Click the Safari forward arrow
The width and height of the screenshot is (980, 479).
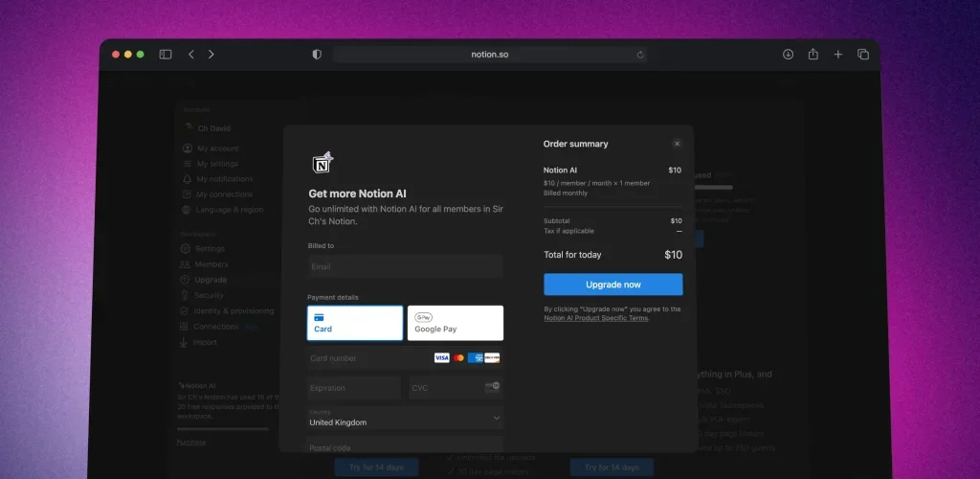(212, 55)
